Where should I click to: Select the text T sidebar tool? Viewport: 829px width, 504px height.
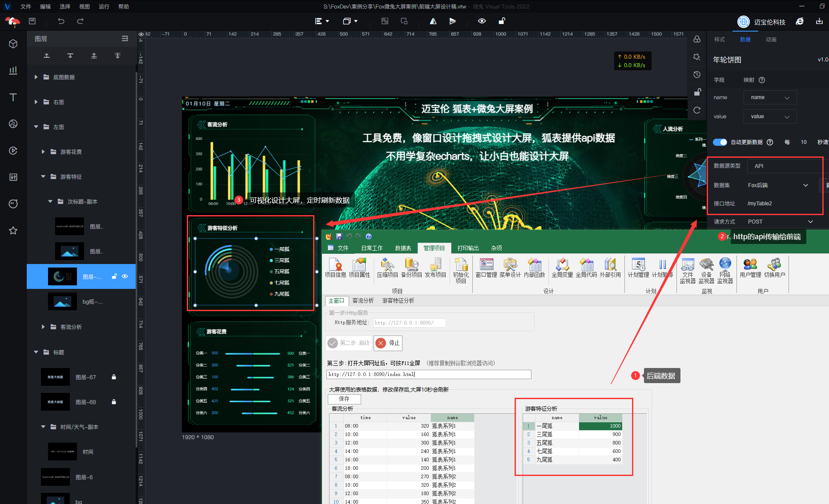13,97
